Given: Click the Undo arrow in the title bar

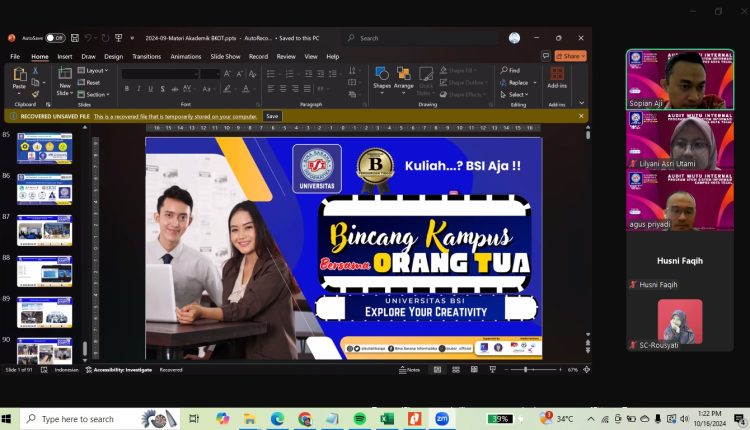Looking at the screenshot, I should point(88,38).
